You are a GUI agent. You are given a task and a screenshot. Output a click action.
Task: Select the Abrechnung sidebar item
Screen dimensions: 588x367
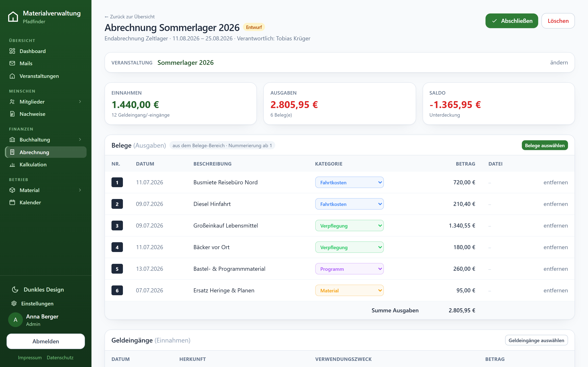46,152
